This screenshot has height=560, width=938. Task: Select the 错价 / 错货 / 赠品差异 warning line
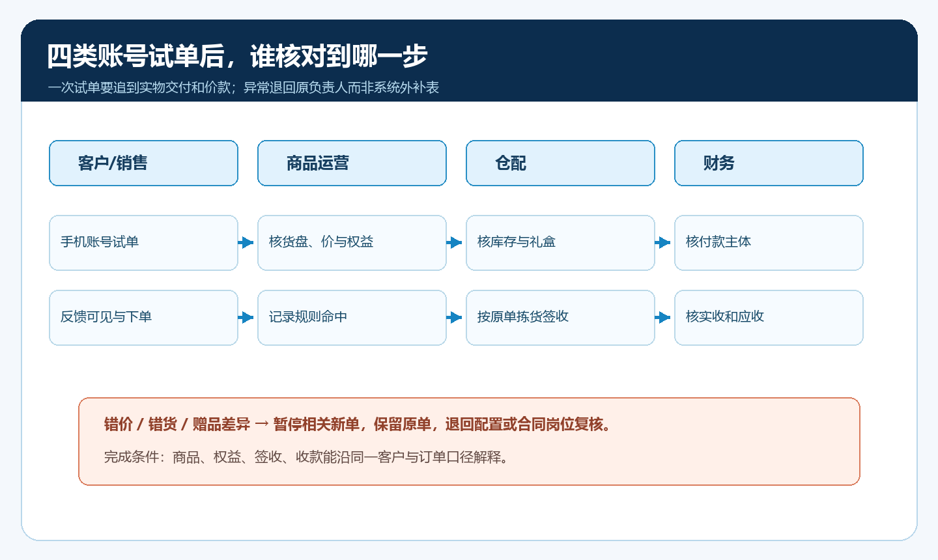click(358, 425)
